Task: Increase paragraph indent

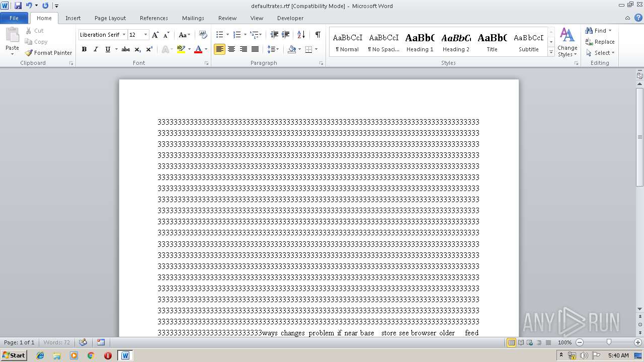Action: click(286, 35)
